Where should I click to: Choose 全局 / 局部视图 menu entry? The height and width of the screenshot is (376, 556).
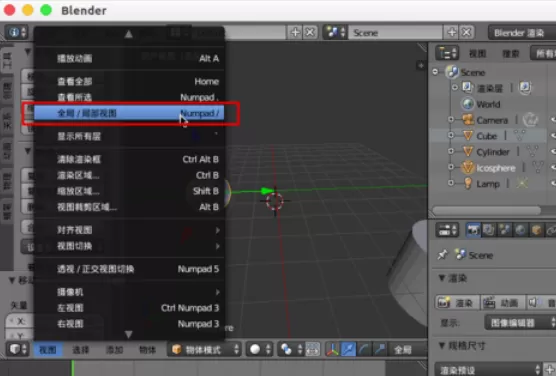pos(130,113)
